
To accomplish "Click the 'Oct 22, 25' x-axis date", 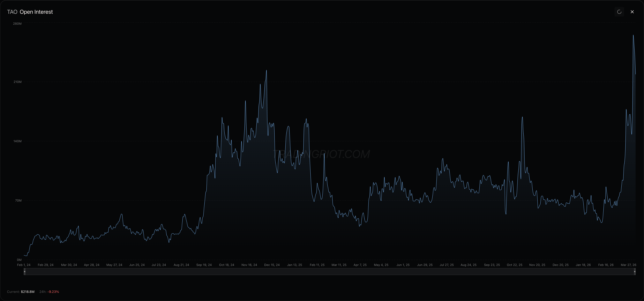I will [514, 265].
